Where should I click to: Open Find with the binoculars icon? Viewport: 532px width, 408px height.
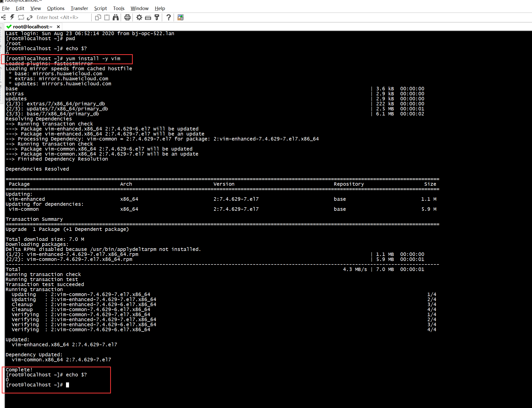tap(116, 17)
